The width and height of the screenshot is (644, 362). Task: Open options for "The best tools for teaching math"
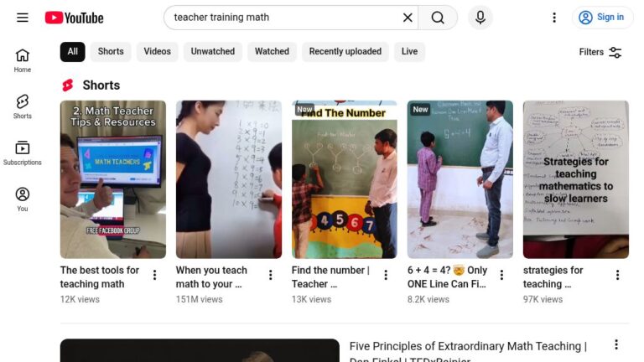pos(155,275)
